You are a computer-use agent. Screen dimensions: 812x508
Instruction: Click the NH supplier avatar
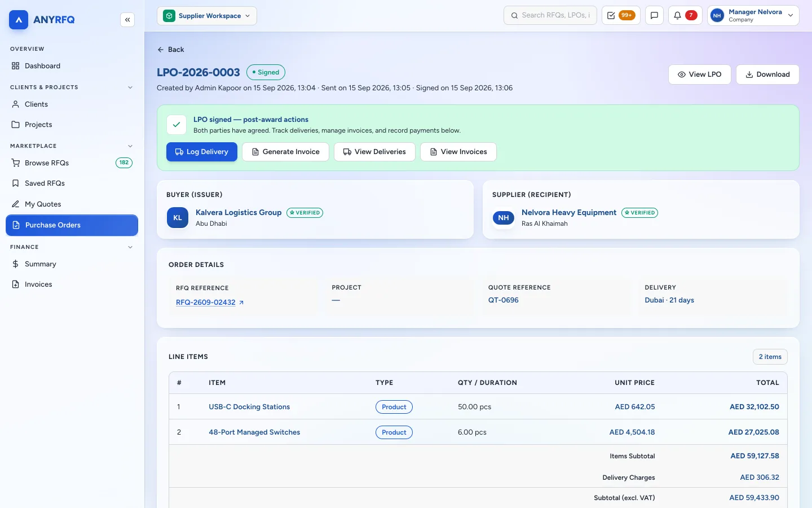tap(504, 218)
